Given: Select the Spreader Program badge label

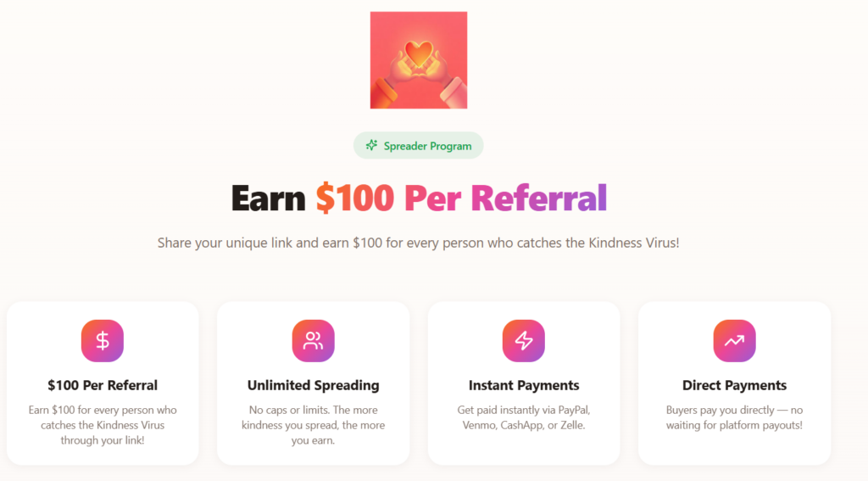Looking at the screenshot, I should (x=427, y=146).
